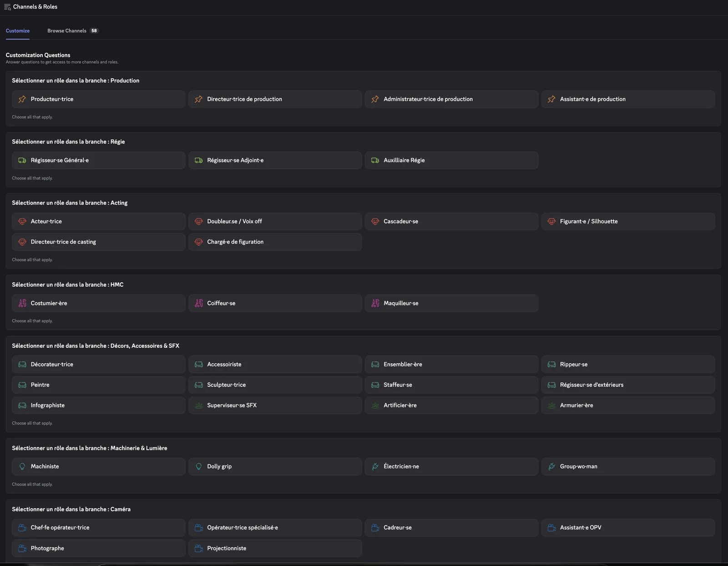Image resolution: width=728 pixels, height=566 pixels.
Task: Select the Dolly grip role
Action: pos(275,466)
